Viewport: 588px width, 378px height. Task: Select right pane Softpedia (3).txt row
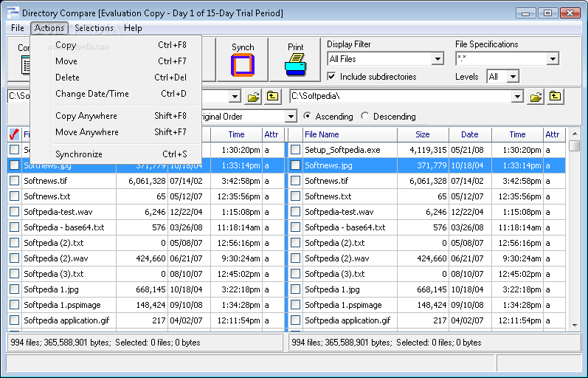point(426,274)
